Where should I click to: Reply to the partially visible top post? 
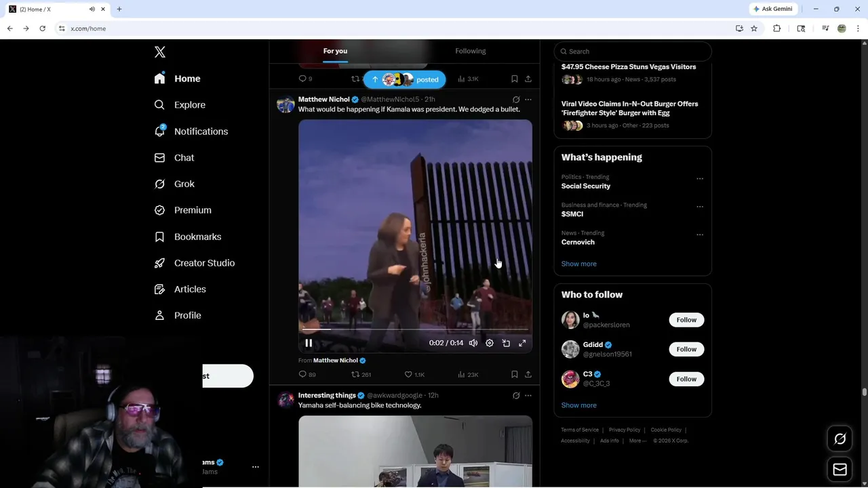click(305, 79)
